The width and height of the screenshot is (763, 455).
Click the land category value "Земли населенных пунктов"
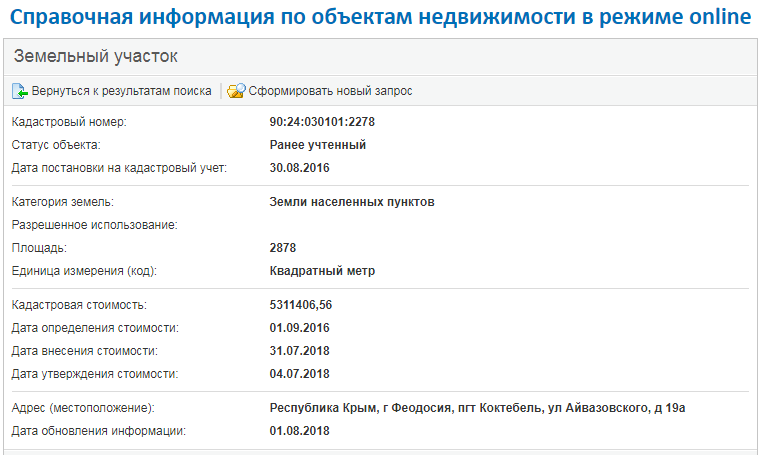point(352,202)
